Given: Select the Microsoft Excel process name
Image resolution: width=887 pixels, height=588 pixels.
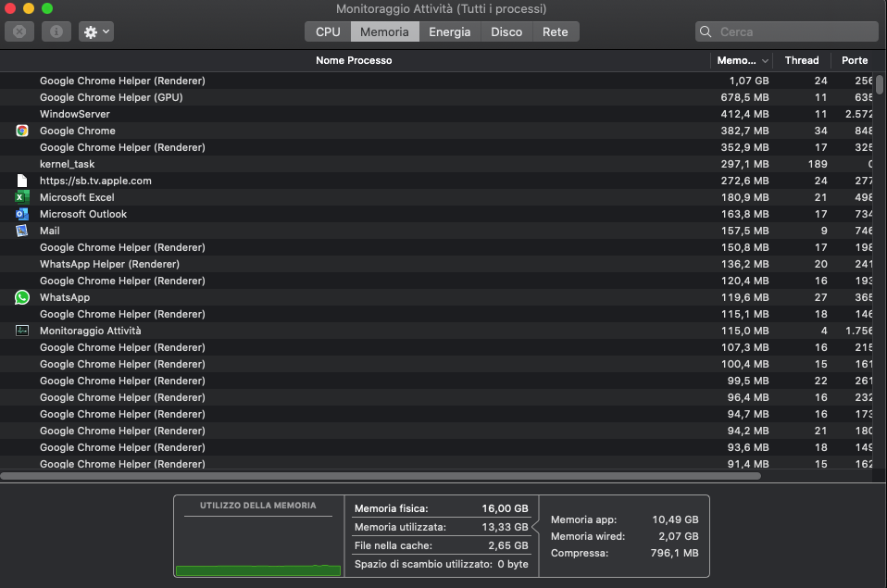Looking at the screenshot, I should pyautogui.click(x=77, y=197).
